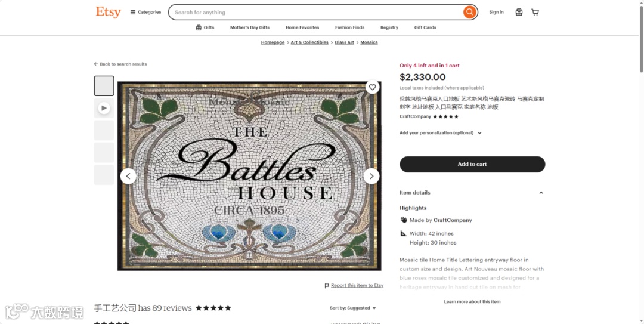Select Gift Cards in navigation bar
The width and height of the screenshot is (644, 324).
point(425,27)
